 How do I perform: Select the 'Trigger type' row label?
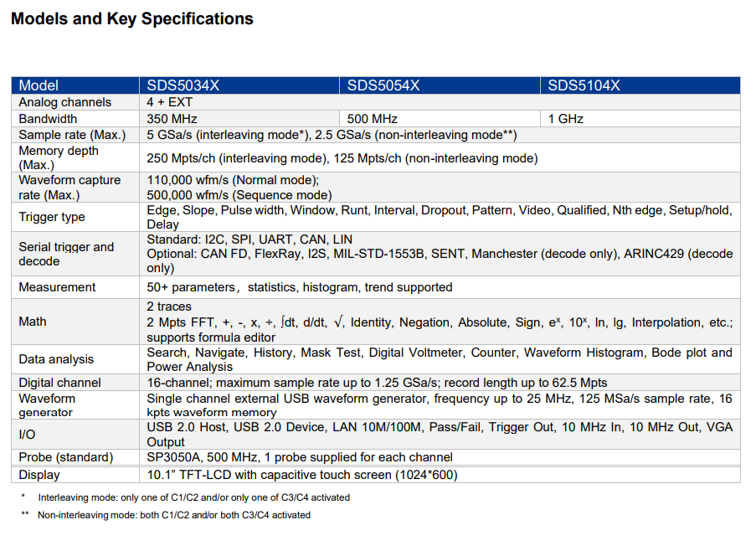(52, 217)
